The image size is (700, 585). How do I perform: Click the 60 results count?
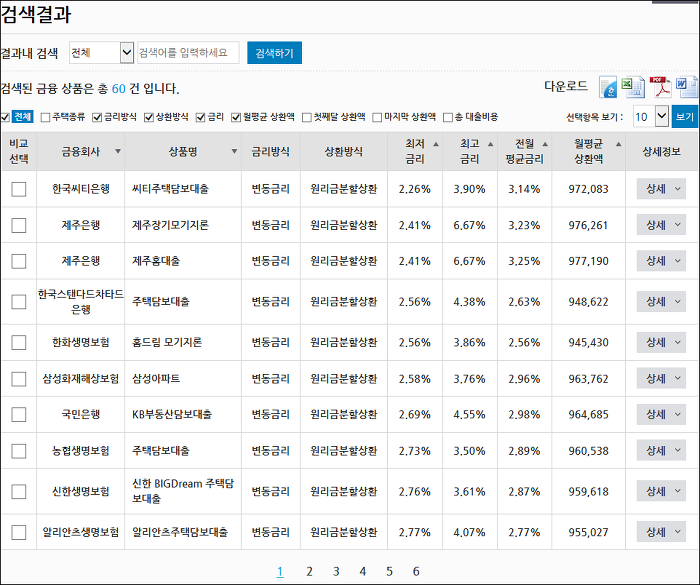[x=119, y=88]
